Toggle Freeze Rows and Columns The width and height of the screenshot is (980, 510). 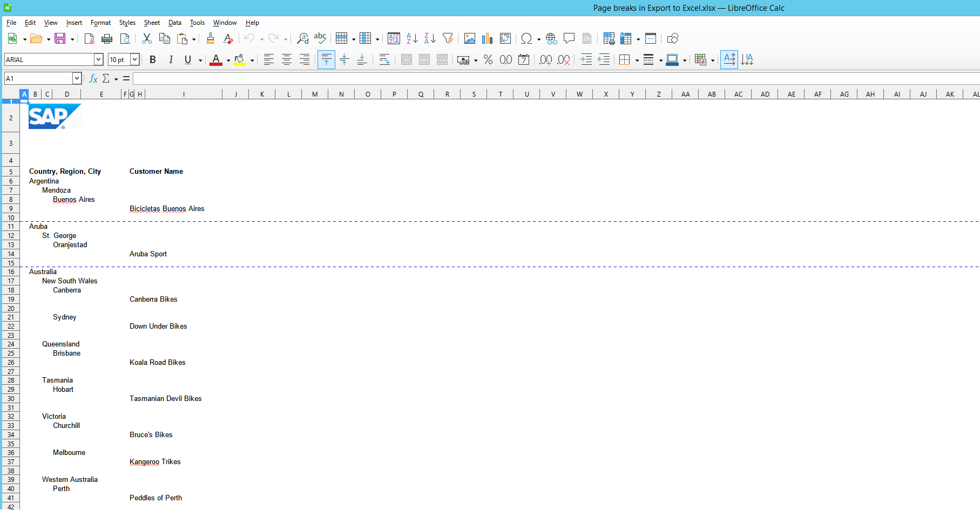tap(626, 38)
